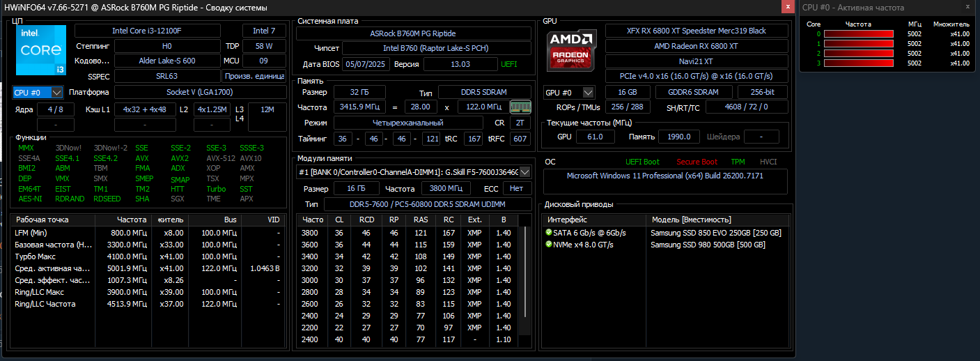Click the memory size 32 ГБ field
The width and height of the screenshot is (980, 361).
click(359, 92)
